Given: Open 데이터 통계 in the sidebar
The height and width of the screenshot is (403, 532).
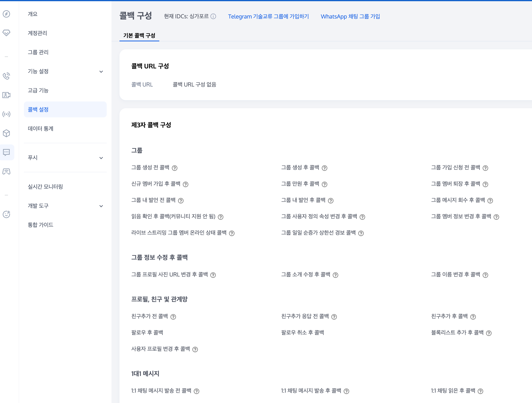Looking at the screenshot, I should click(x=41, y=128).
